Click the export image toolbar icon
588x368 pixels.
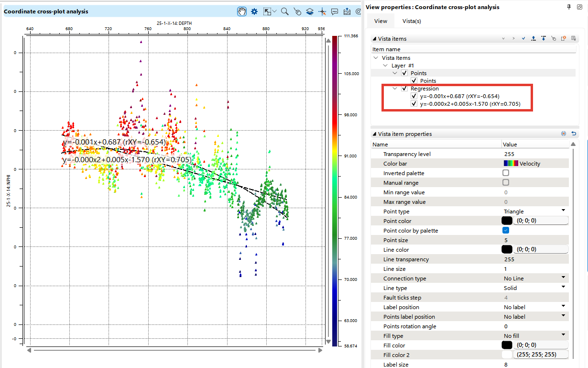pyautogui.click(x=347, y=11)
